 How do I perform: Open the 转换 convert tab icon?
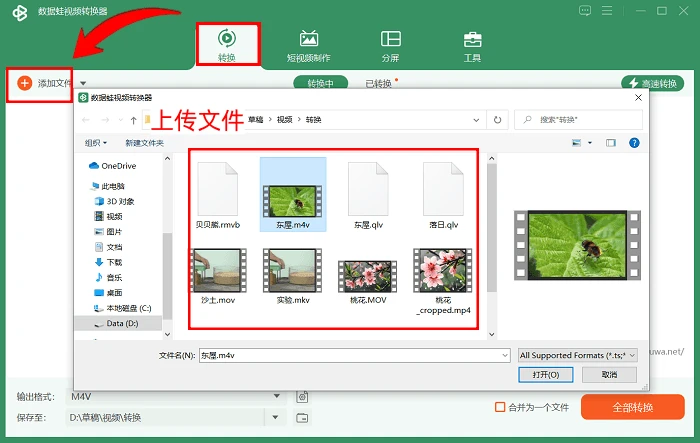pyautogui.click(x=227, y=38)
